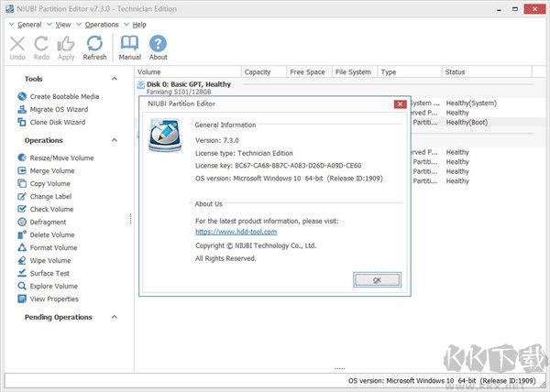
Task: Click the Disk 0 drive icon
Action: tap(140, 84)
